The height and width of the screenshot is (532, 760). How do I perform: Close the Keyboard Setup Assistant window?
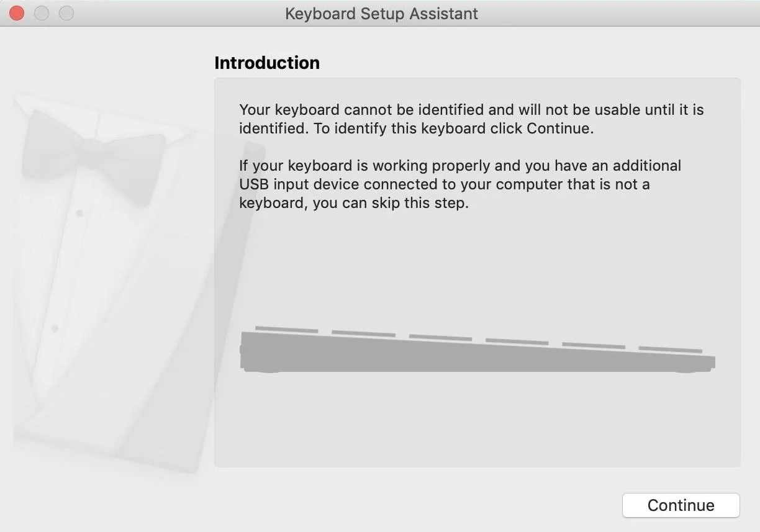[17, 12]
